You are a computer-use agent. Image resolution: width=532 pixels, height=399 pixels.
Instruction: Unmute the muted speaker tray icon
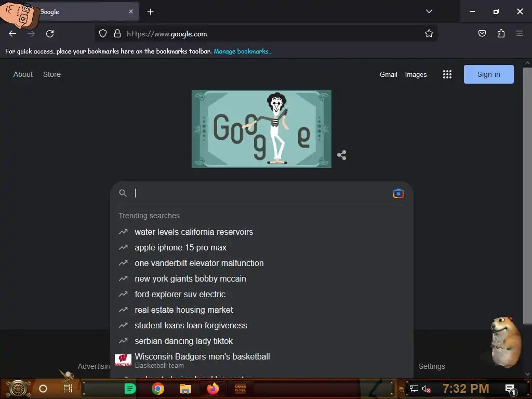(426, 389)
